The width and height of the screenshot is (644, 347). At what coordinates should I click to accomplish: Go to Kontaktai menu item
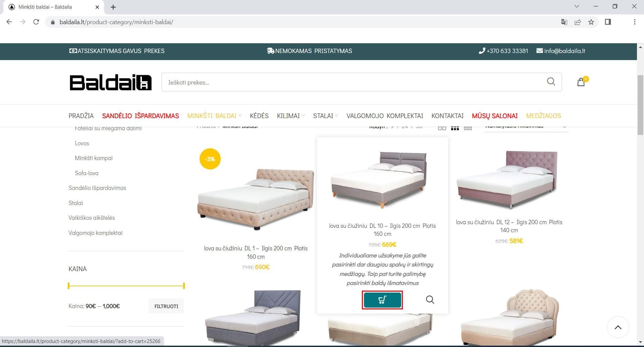coord(447,116)
